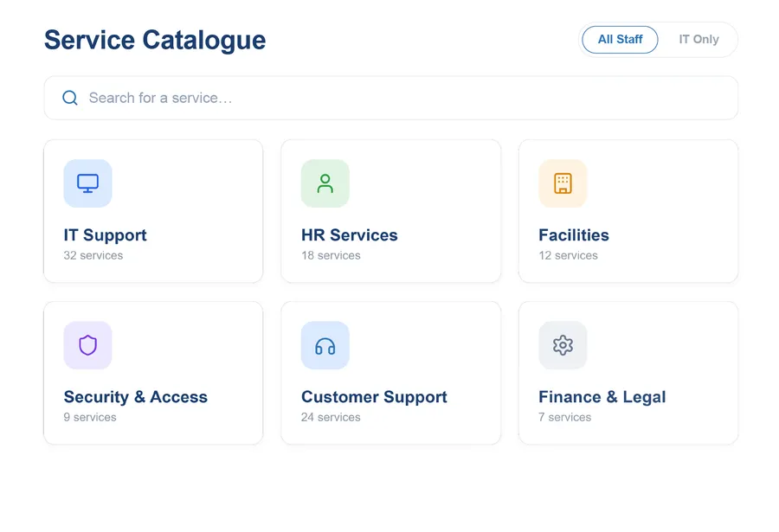Click the Customer Support headphones icon

point(325,345)
